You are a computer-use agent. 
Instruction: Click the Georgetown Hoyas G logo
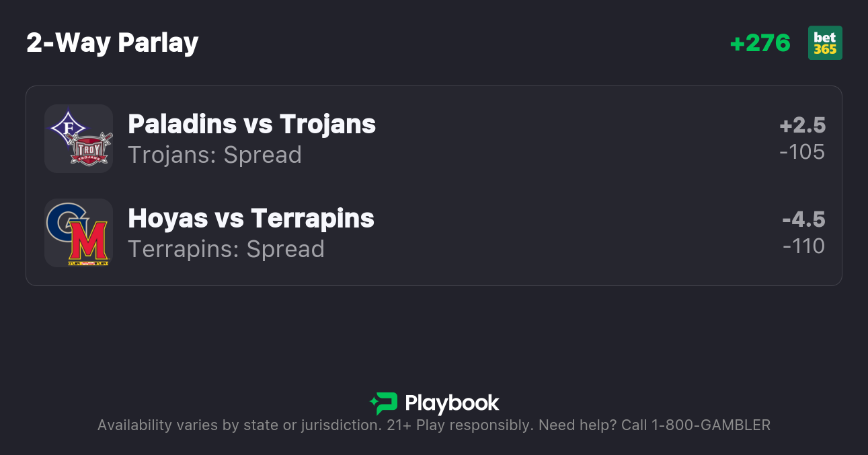point(65,222)
